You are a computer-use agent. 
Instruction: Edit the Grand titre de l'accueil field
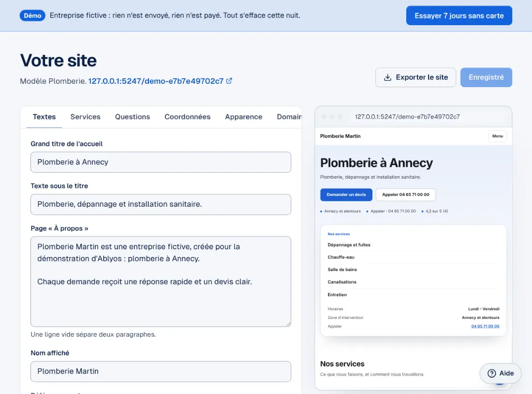pyautogui.click(x=161, y=162)
